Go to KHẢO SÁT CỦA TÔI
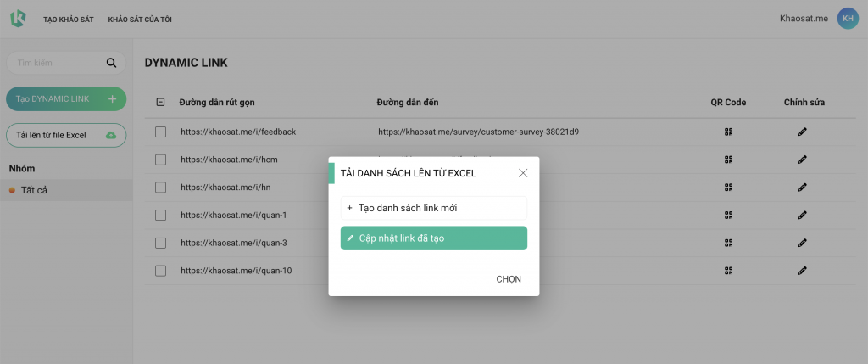The image size is (868, 364). tap(140, 20)
